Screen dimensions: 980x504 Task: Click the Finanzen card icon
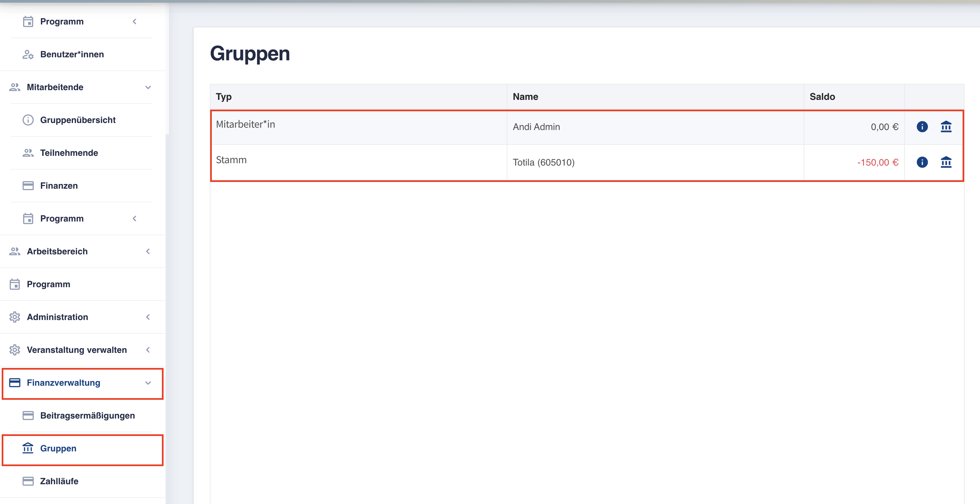pyautogui.click(x=28, y=186)
